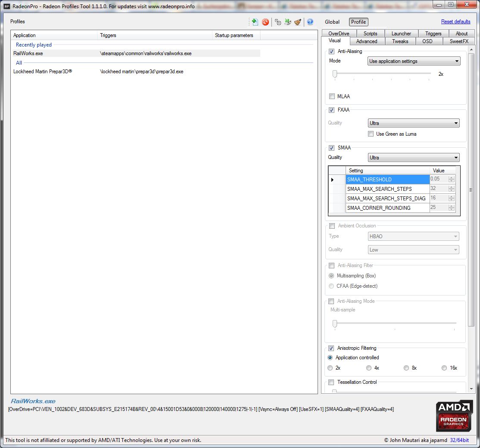Screen dimensions: 480x448
Task: Click the broom clean-up icon
Action: point(298,22)
